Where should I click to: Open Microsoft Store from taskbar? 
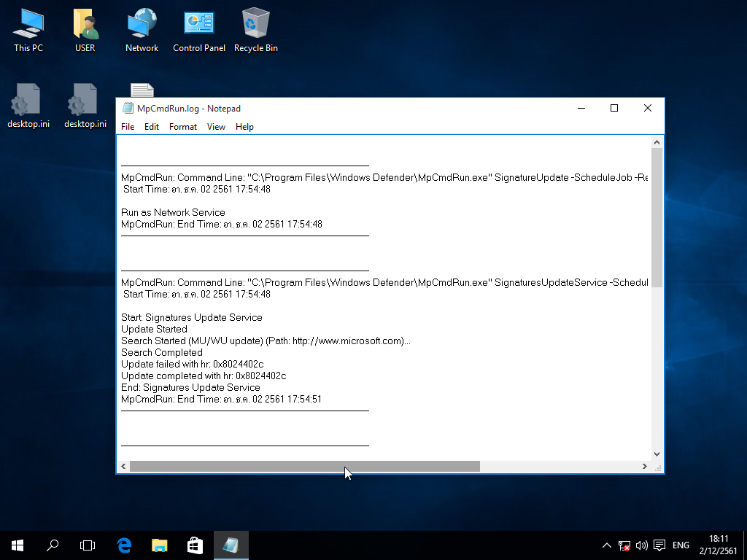click(195, 545)
